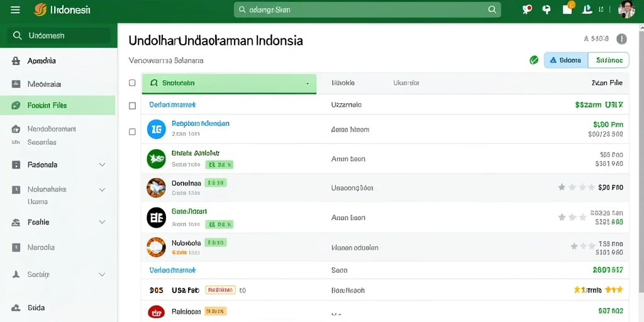The width and height of the screenshot is (644, 322).
Task: Click the Nolanahairs sidebar icon
Action: tap(16, 190)
